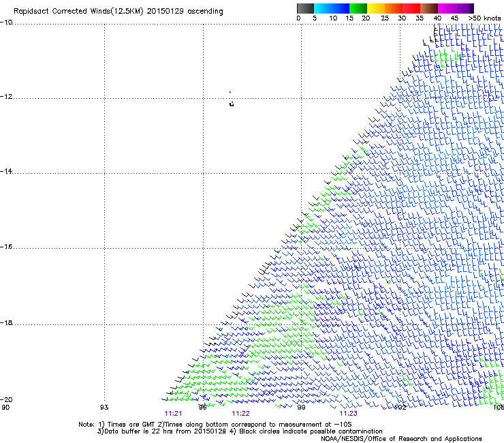
Task: Click the magenta 40-45 knots legend segment
Action: (x=447, y=8)
